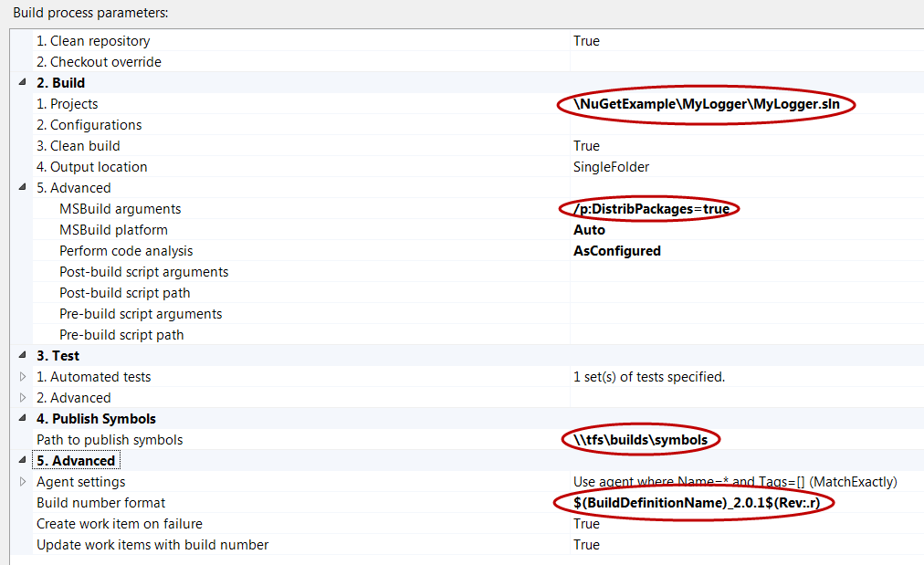The height and width of the screenshot is (565, 924).
Task: Toggle the Clean repository True value
Action: 586,41
